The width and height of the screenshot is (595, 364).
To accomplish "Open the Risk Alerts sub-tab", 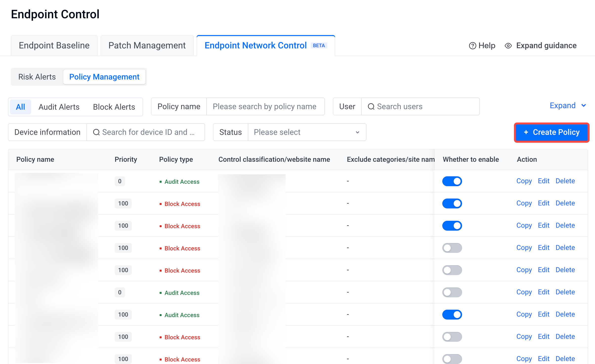I will coord(37,77).
